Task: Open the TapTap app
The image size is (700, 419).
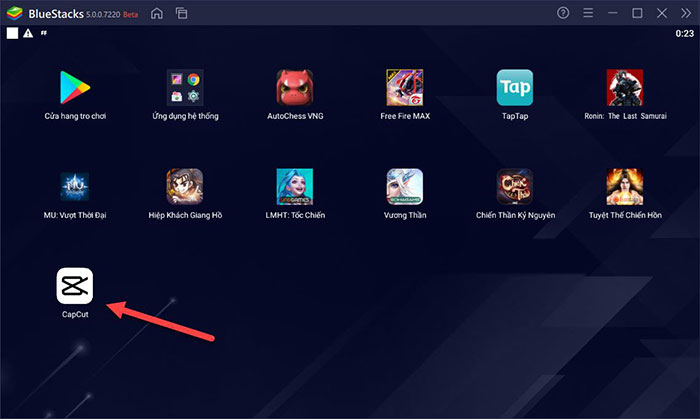Action: coord(515,87)
